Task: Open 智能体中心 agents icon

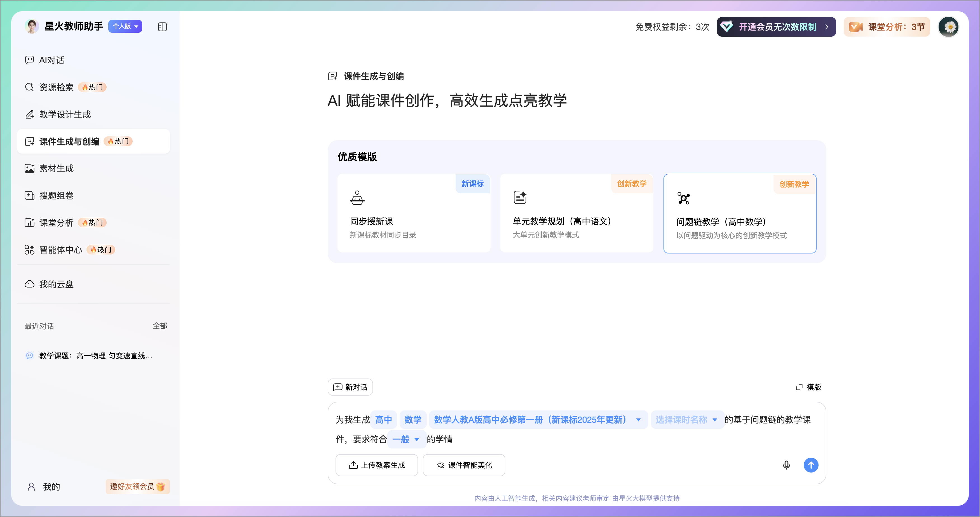Action: click(29, 250)
